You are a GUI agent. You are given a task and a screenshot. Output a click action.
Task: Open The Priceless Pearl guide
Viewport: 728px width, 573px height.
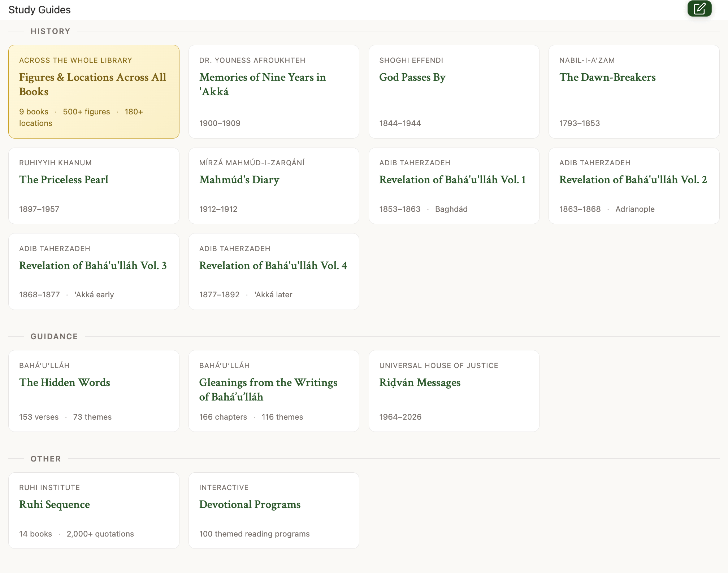point(94,186)
